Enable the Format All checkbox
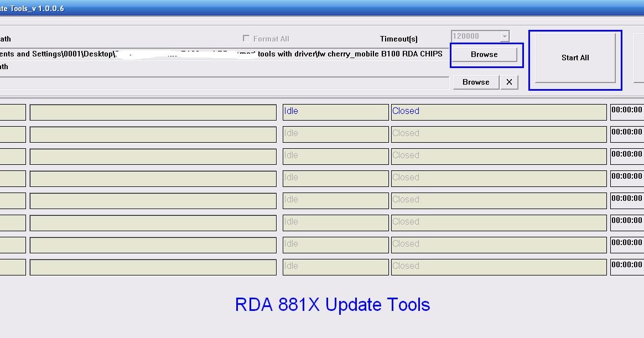The width and height of the screenshot is (644, 338). point(246,38)
